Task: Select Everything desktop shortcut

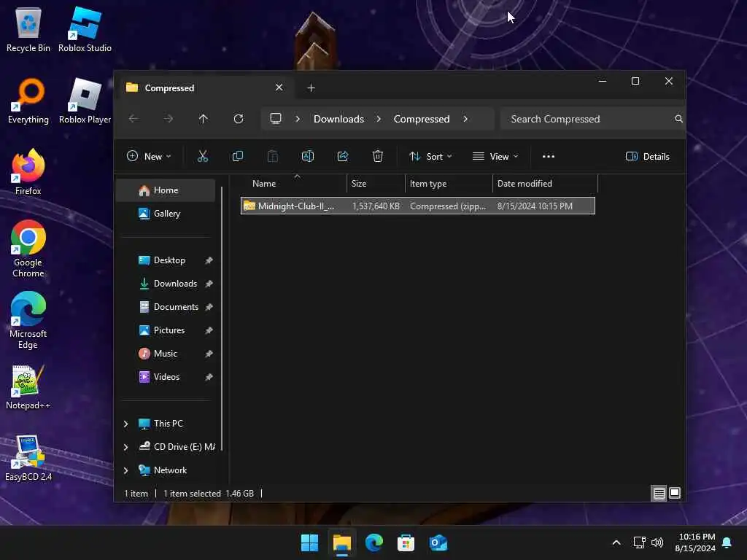Action: point(28,101)
